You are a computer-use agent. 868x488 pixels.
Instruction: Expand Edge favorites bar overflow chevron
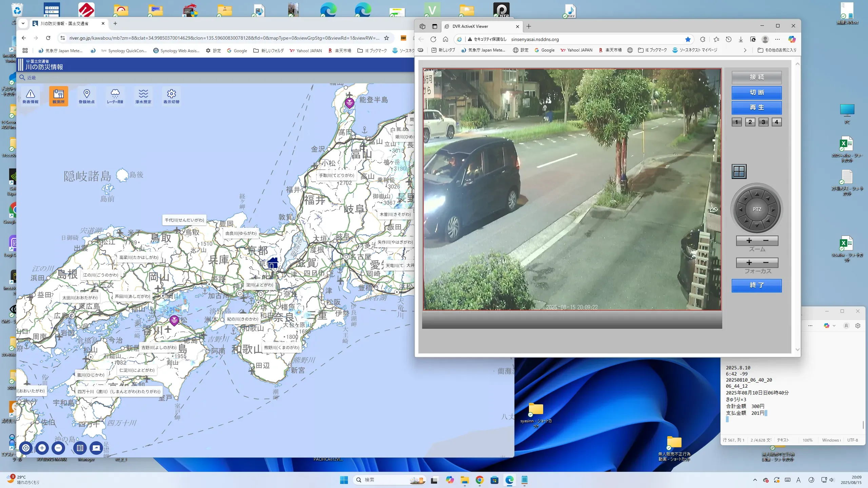pos(745,50)
